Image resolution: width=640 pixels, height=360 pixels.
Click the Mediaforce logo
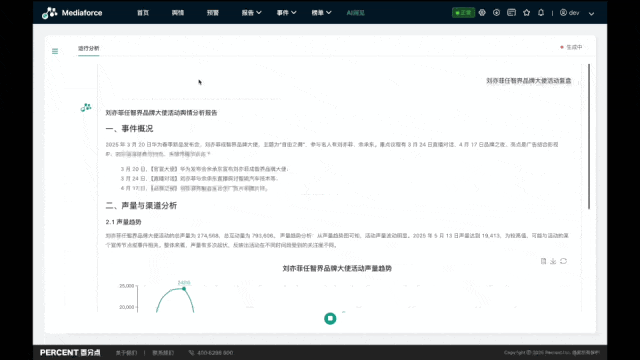[x=72, y=13]
